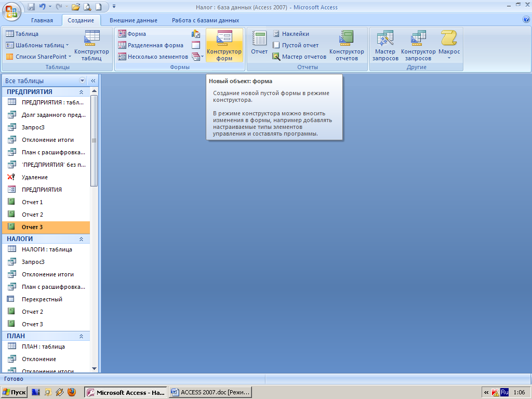
Task: Open the Все таблицы navigation pane dropdown
Action: click(82, 81)
